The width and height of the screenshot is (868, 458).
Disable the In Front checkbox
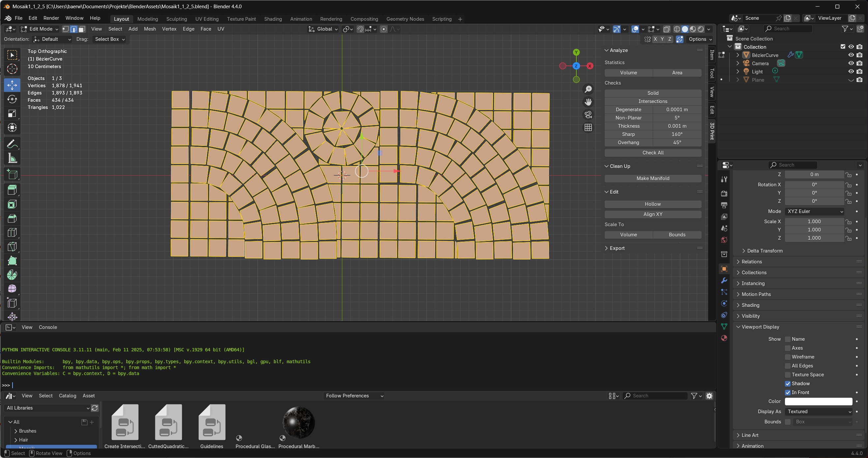point(788,392)
